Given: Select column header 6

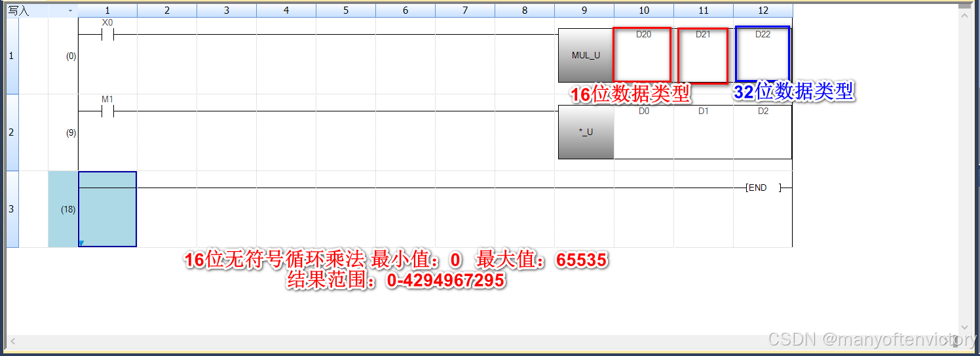Looking at the screenshot, I should coord(405,10).
